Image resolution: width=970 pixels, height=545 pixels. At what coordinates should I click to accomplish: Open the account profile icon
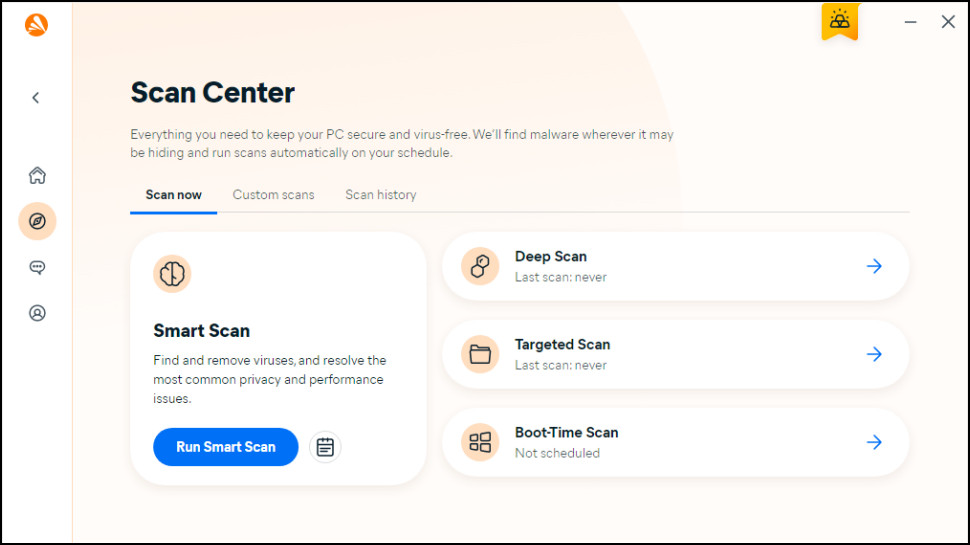point(37,313)
